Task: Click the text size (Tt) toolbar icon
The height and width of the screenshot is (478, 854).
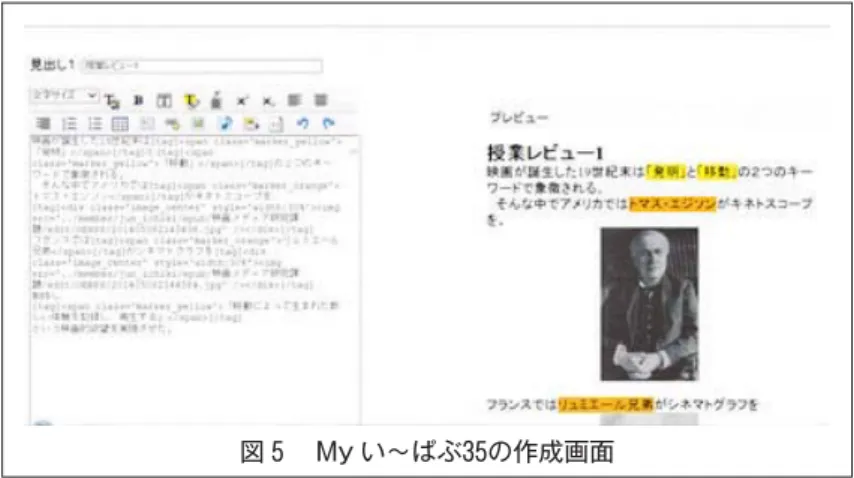Action: tap(112, 101)
